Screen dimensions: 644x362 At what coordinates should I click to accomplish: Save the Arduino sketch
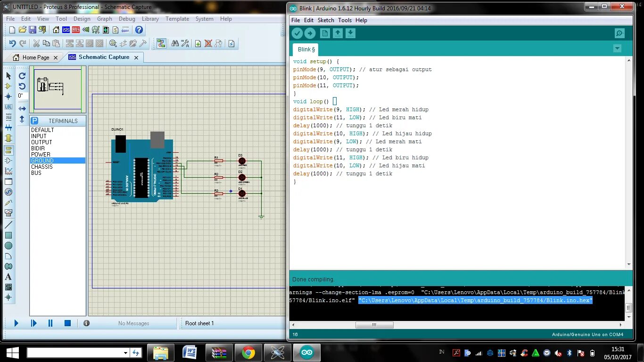[350, 33]
